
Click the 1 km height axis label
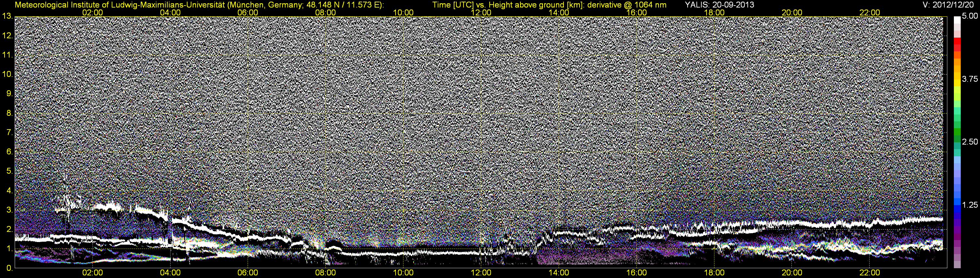coord(9,249)
